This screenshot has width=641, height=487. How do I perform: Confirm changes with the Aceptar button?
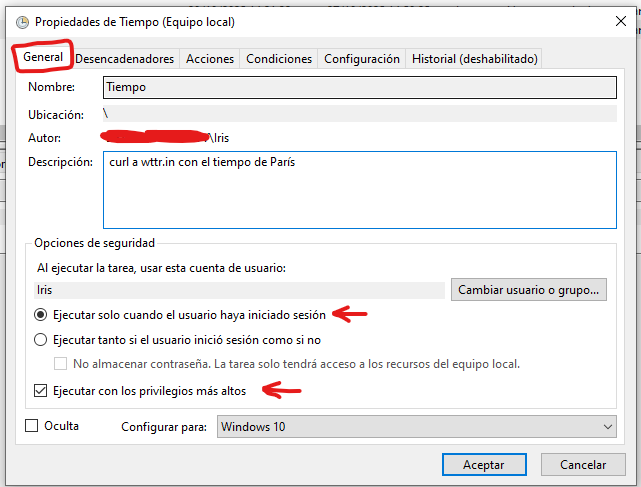483,465
